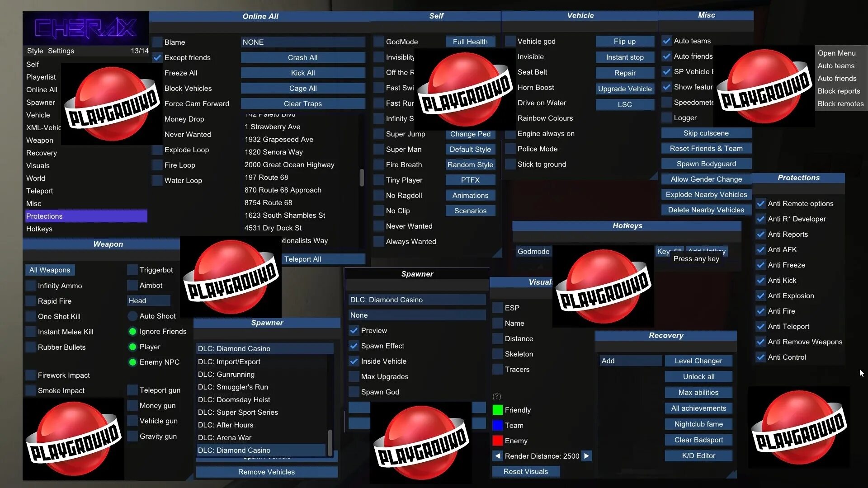The image size is (868, 488).
Task: Select 2000 Great Ocean Highway location
Action: click(x=289, y=164)
